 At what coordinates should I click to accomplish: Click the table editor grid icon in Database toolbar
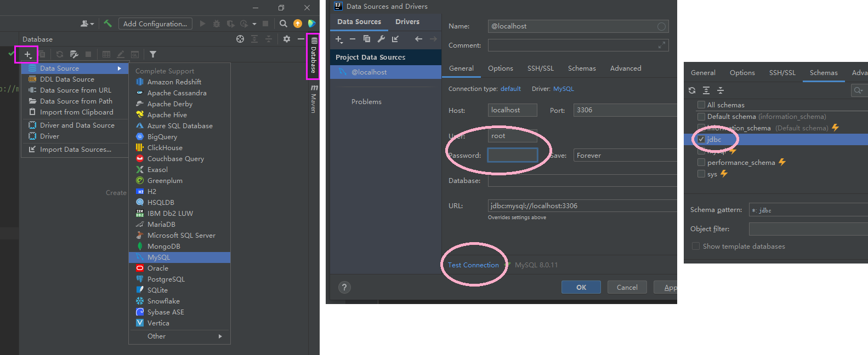pyautogui.click(x=106, y=54)
